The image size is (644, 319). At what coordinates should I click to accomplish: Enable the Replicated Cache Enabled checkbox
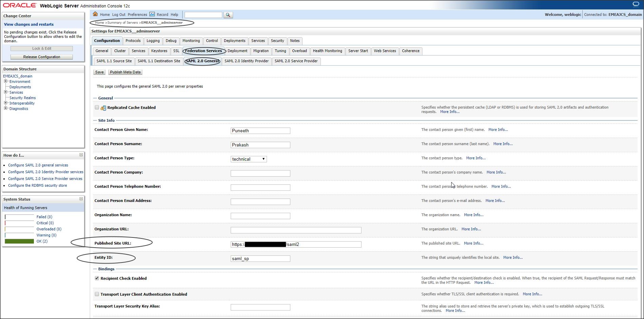[x=97, y=107]
